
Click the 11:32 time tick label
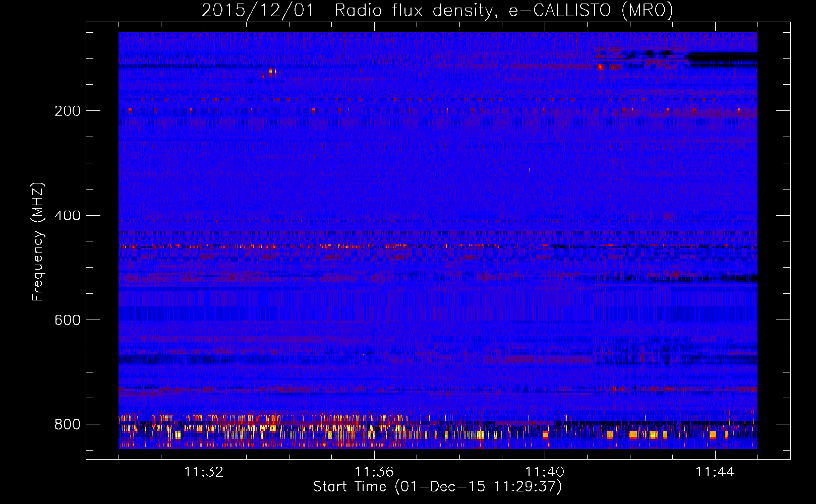[204, 472]
